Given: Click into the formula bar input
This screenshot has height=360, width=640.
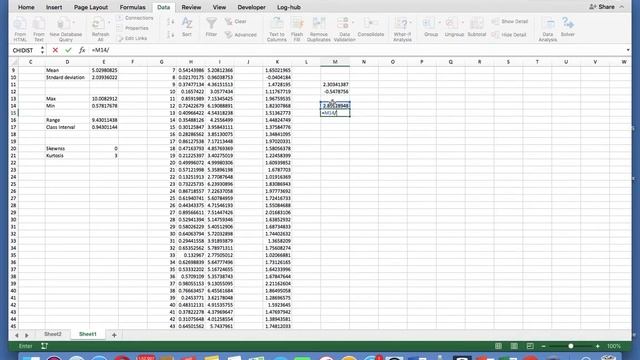Looking at the screenshot, I should click(x=357, y=50).
